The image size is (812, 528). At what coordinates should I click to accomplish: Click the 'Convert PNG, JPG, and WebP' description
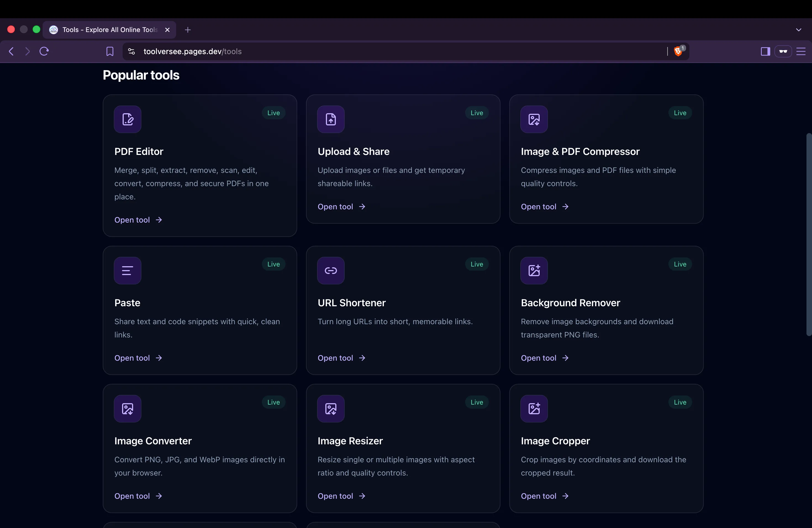coord(200,466)
